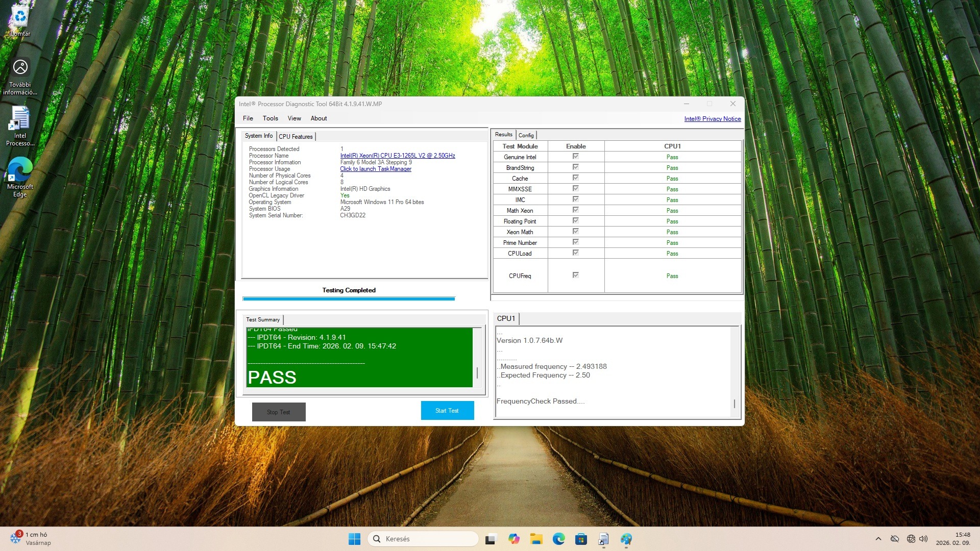The height and width of the screenshot is (551, 980).
Task: Switch to the Config tab
Action: coord(526,135)
